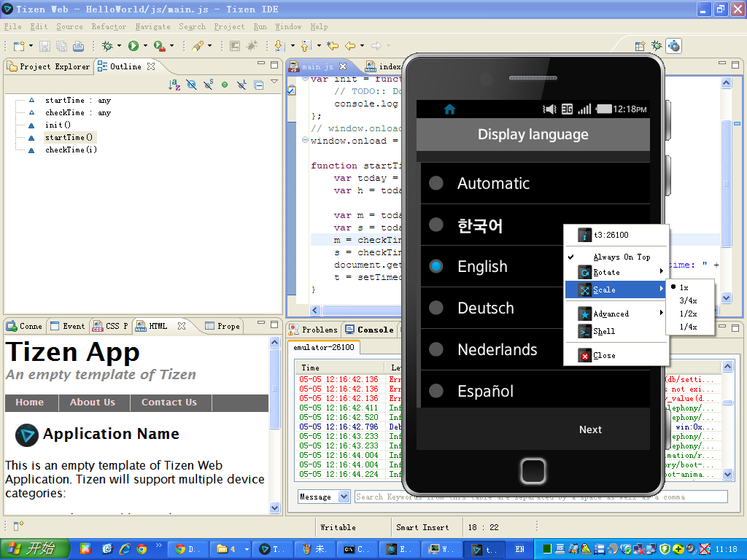Viewport: 747px width, 560px height.
Task: Open Rotate submenu in emulator menu
Action: 616,273
